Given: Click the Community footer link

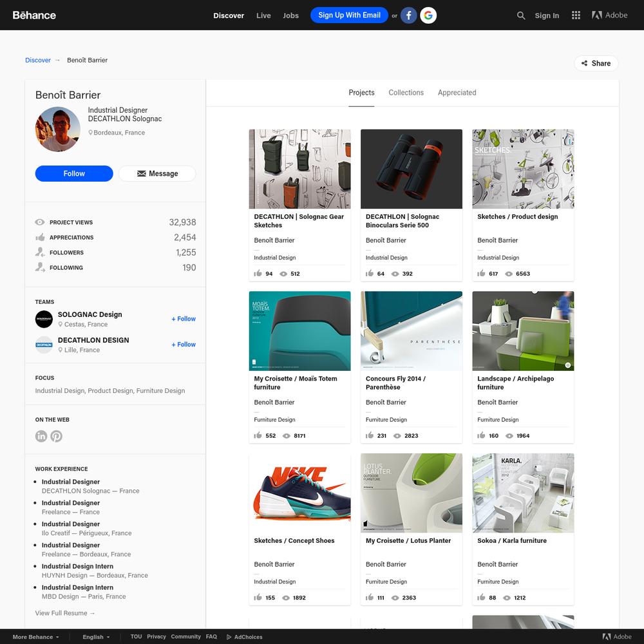Looking at the screenshot, I should [185, 637].
